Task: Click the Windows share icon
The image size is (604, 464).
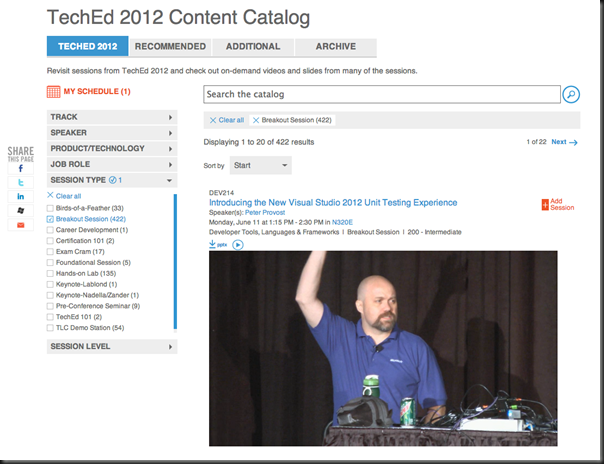Action: pyautogui.click(x=20, y=210)
